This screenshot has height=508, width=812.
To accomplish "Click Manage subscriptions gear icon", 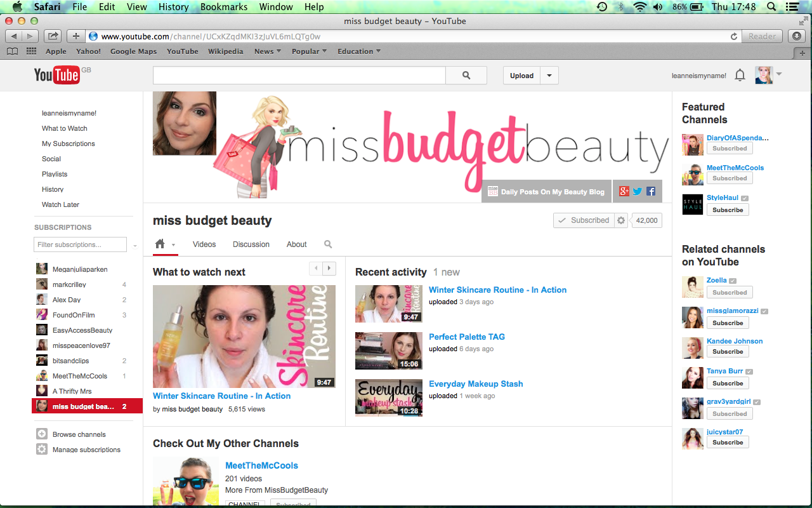I will [x=42, y=450].
